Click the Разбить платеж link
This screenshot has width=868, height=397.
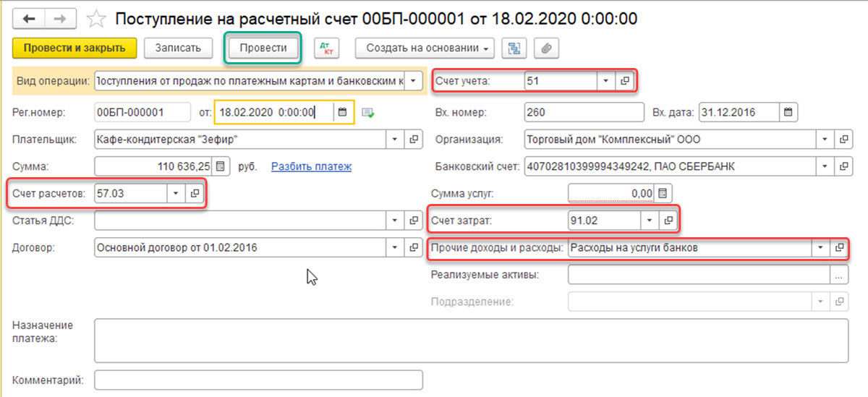311,166
